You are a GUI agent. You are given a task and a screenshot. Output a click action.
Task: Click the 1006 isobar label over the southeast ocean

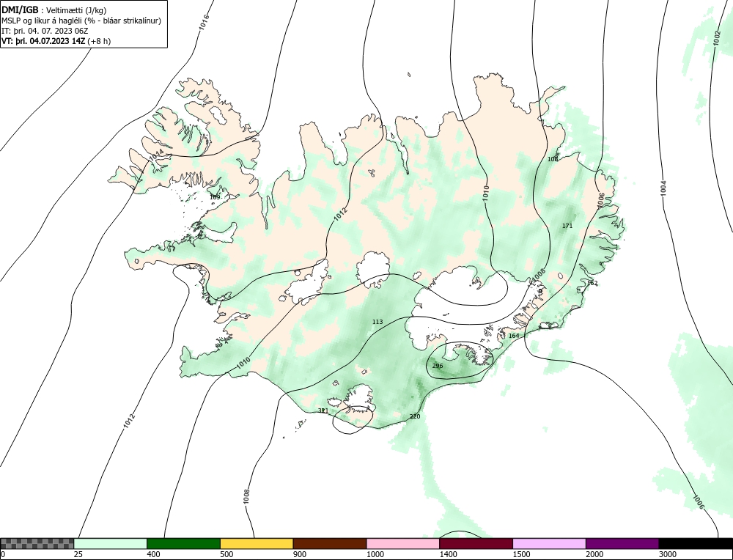(698, 503)
